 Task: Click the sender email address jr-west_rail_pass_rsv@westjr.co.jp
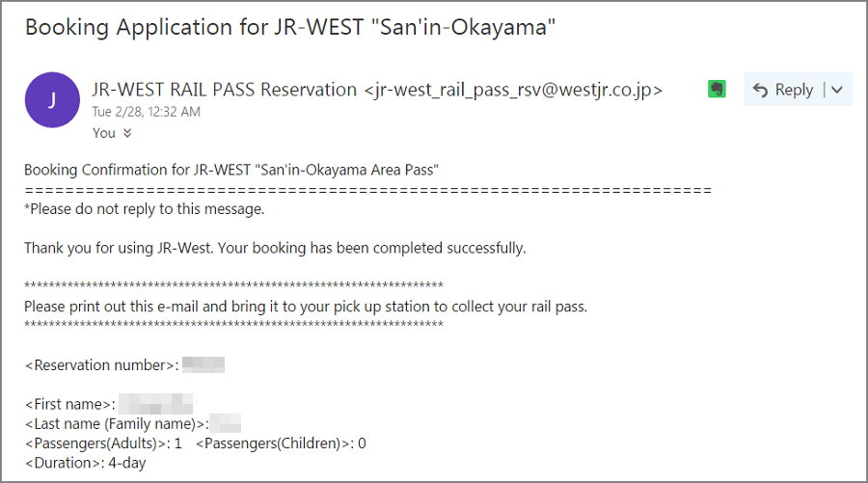(x=513, y=90)
